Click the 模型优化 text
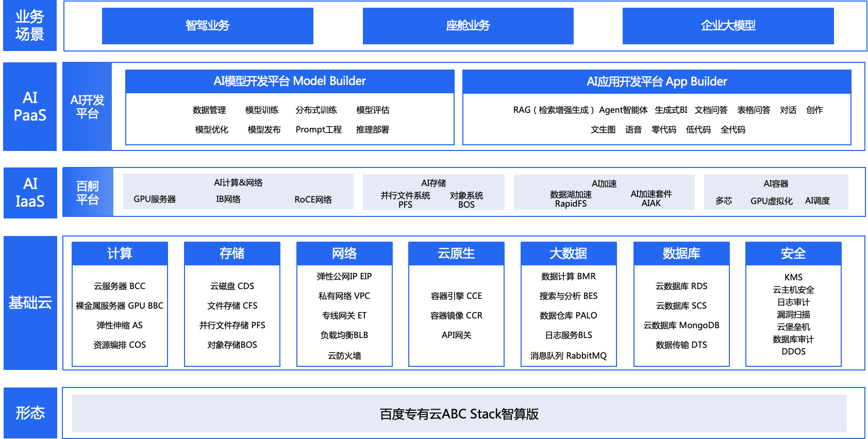 pos(211,130)
